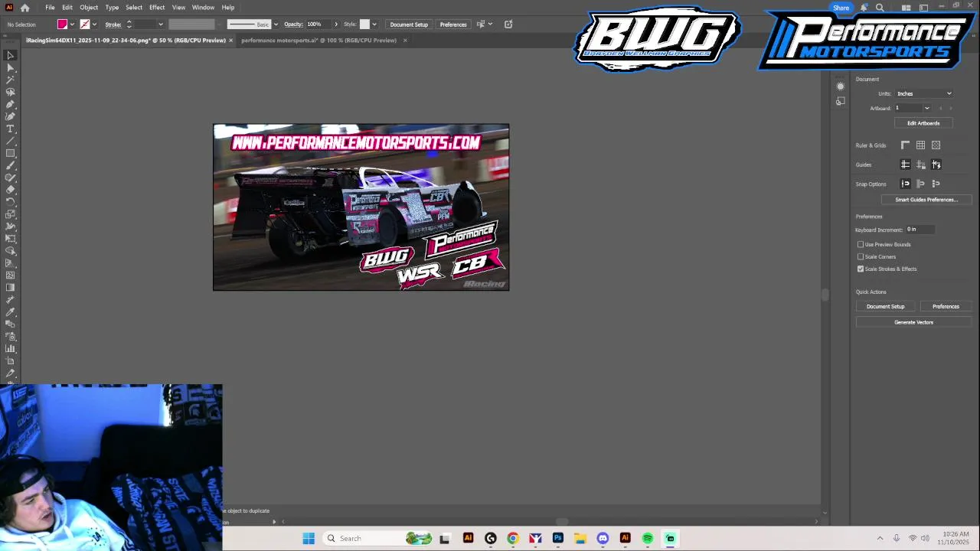Open Photoshop from the taskbar
Screen dimensions: 980x551
pos(558,538)
